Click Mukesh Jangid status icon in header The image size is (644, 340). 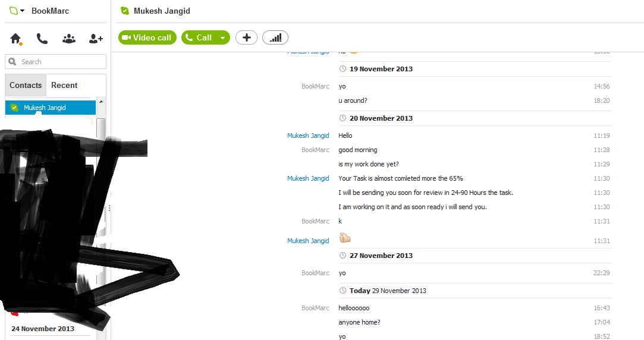125,11
